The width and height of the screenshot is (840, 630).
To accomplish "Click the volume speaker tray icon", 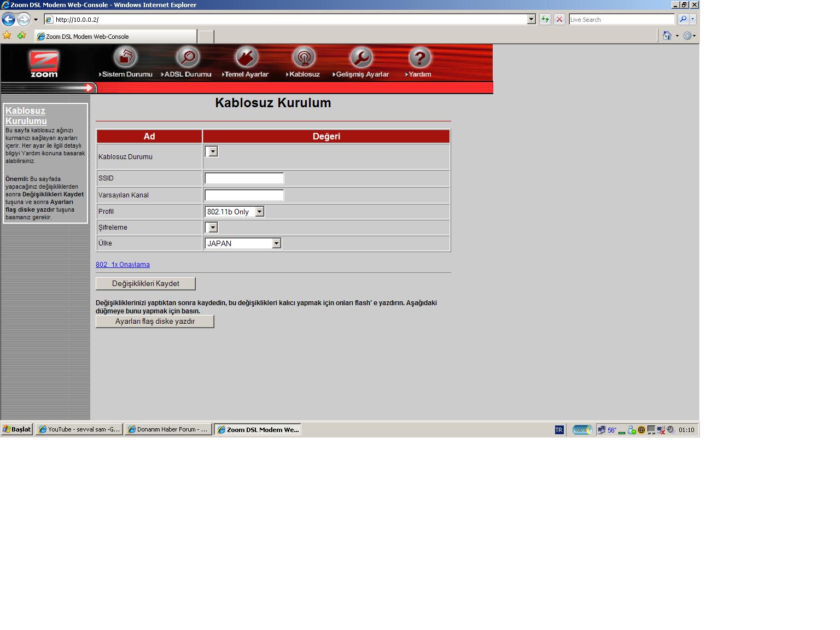I will [670, 430].
